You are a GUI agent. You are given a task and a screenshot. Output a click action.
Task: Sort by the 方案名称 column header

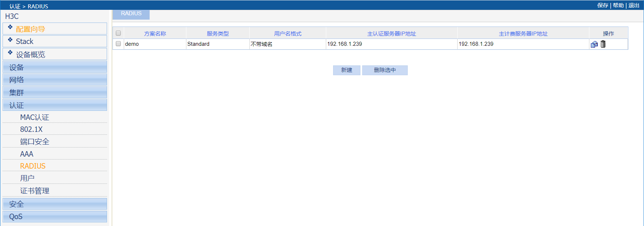(155, 33)
